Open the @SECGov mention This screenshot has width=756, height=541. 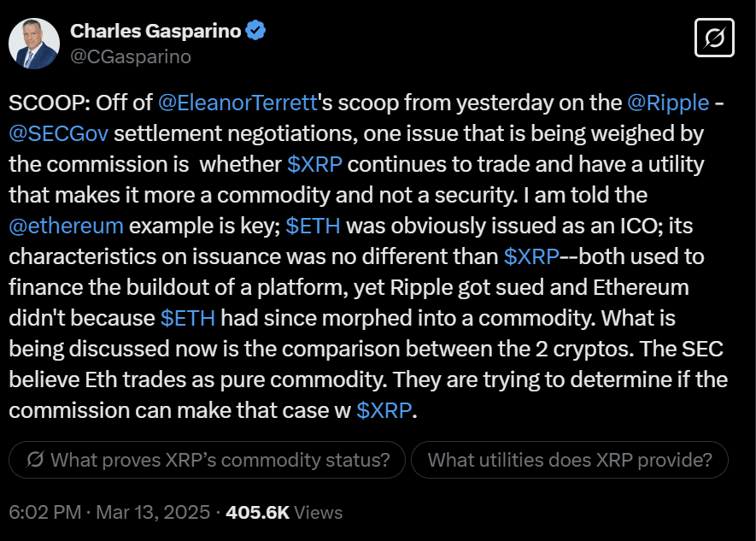point(58,133)
